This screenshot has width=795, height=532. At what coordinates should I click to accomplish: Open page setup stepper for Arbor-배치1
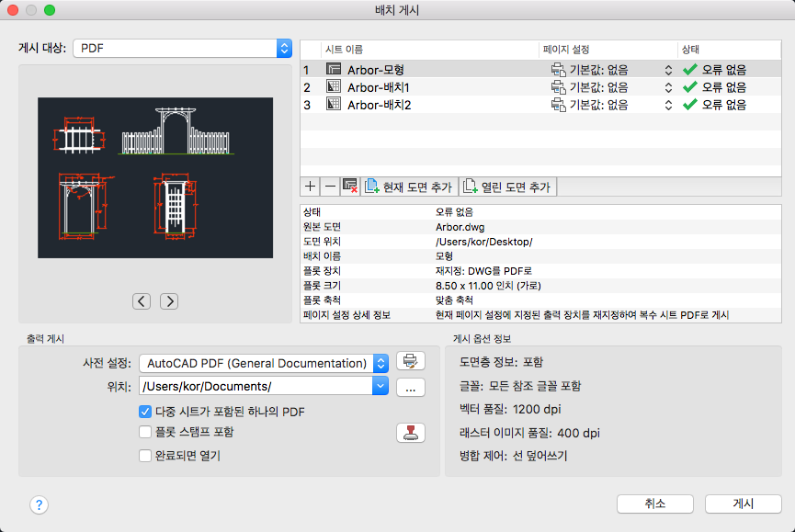click(x=668, y=87)
